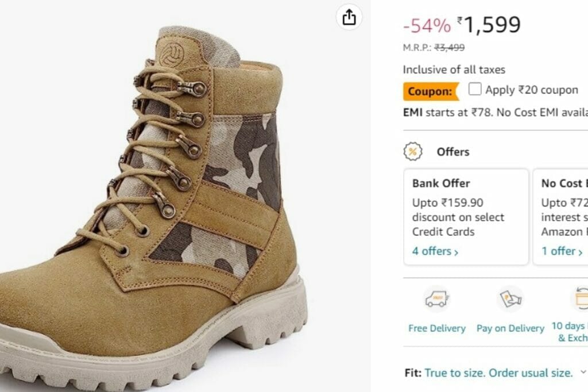Viewport: 588px width, 392px height.
Task: Click the struck-through M.R.P. ₹3,499 price
Action: (449, 48)
